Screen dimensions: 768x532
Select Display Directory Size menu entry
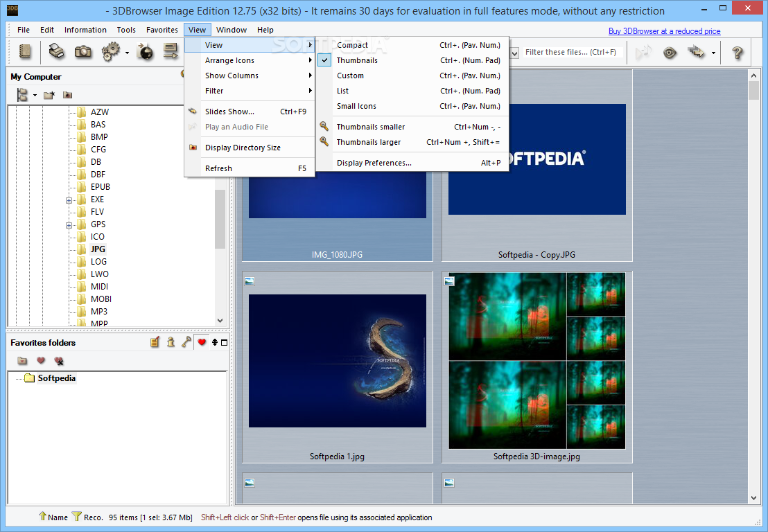click(x=250, y=148)
